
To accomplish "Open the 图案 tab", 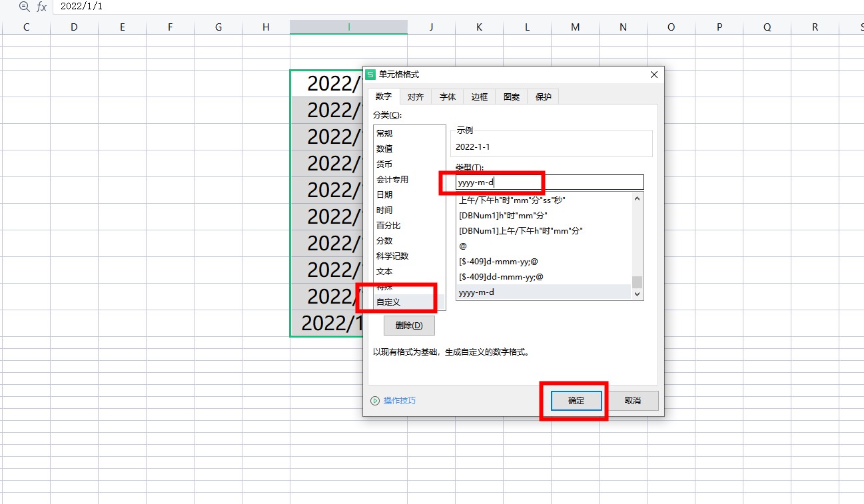I will tap(512, 97).
